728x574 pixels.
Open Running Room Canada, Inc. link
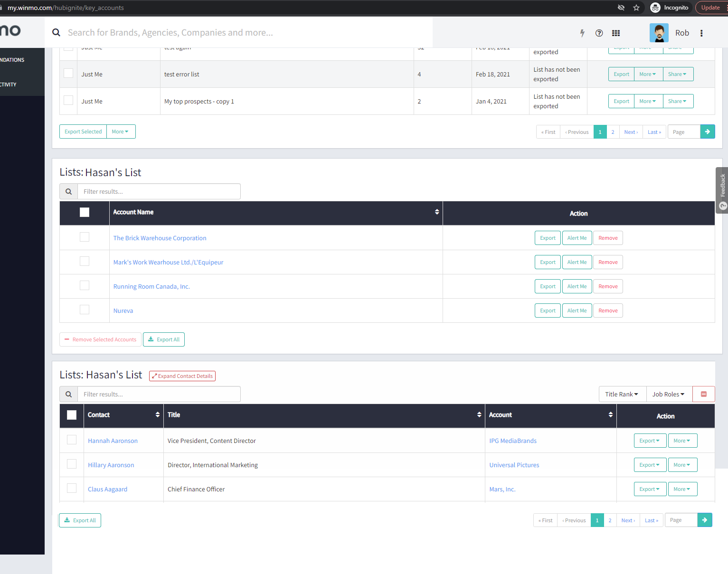[x=151, y=286]
